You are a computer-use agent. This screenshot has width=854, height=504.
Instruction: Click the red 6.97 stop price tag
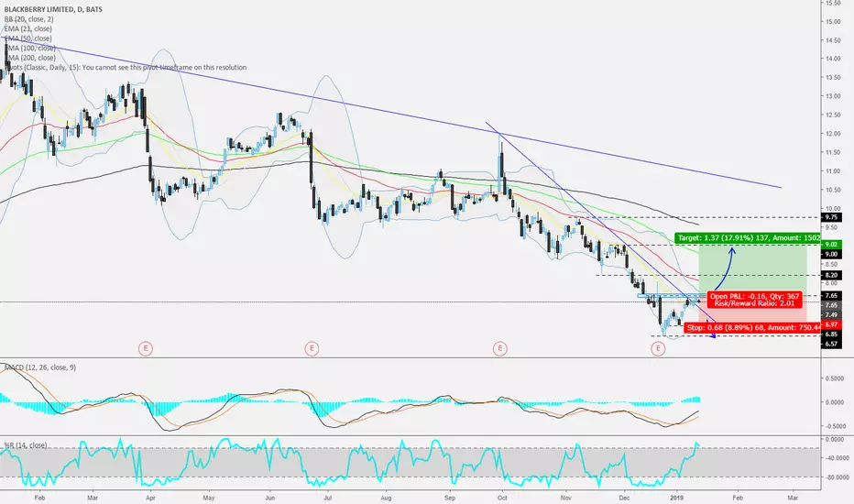pyautogui.click(x=832, y=324)
